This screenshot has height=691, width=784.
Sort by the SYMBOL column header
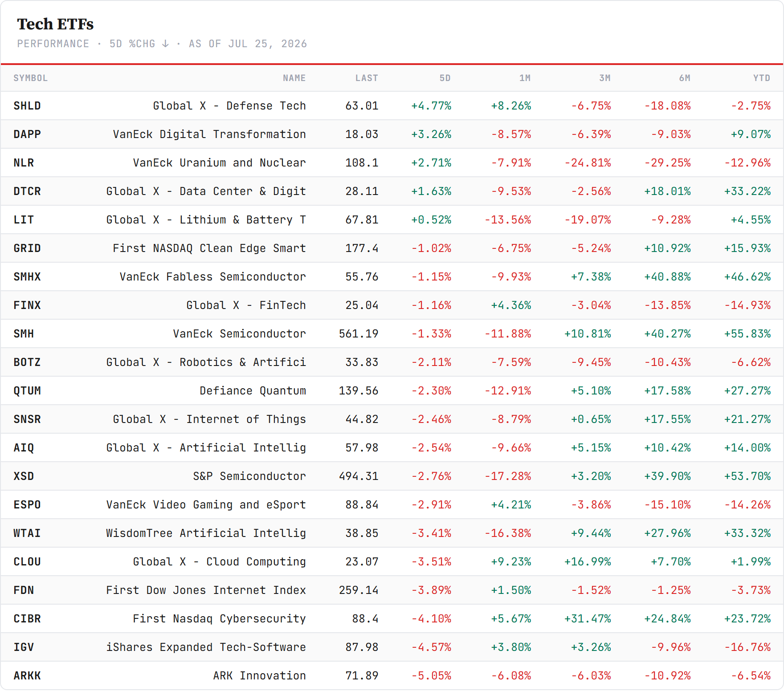(x=30, y=78)
